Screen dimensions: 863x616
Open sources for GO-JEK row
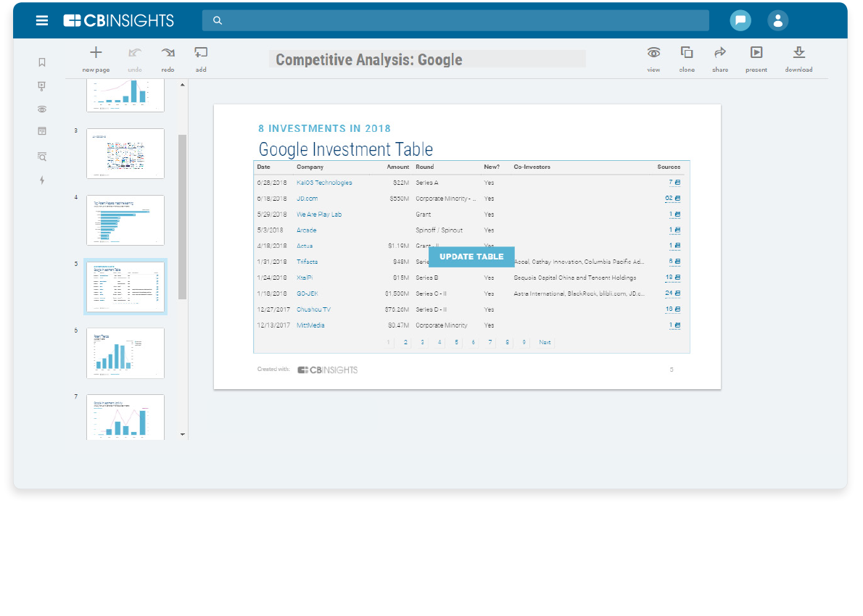(x=672, y=294)
